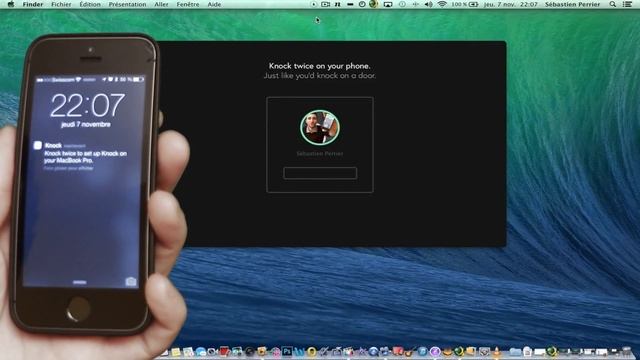
Task: Click the menu bar date and time
Action: click(x=511, y=4)
